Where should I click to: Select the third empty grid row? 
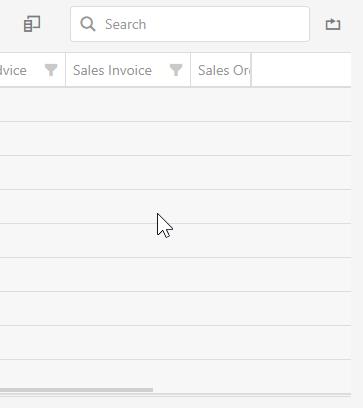tap(175, 173)
